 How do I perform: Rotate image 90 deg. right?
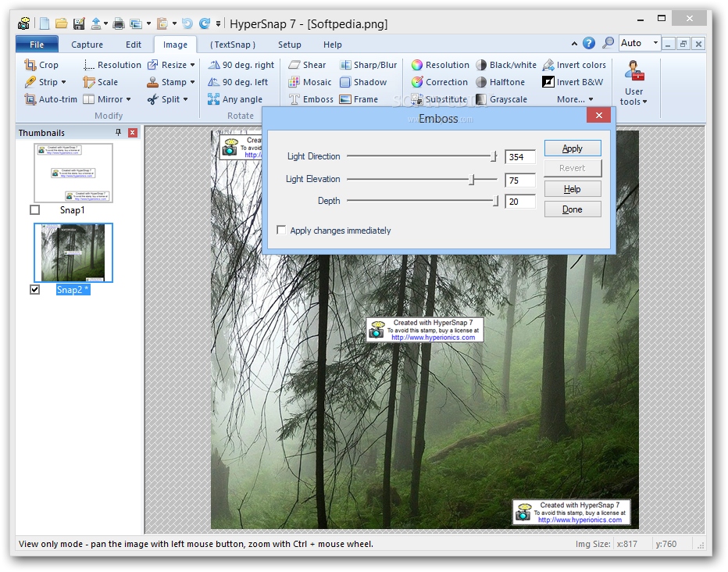pos(241,65)
